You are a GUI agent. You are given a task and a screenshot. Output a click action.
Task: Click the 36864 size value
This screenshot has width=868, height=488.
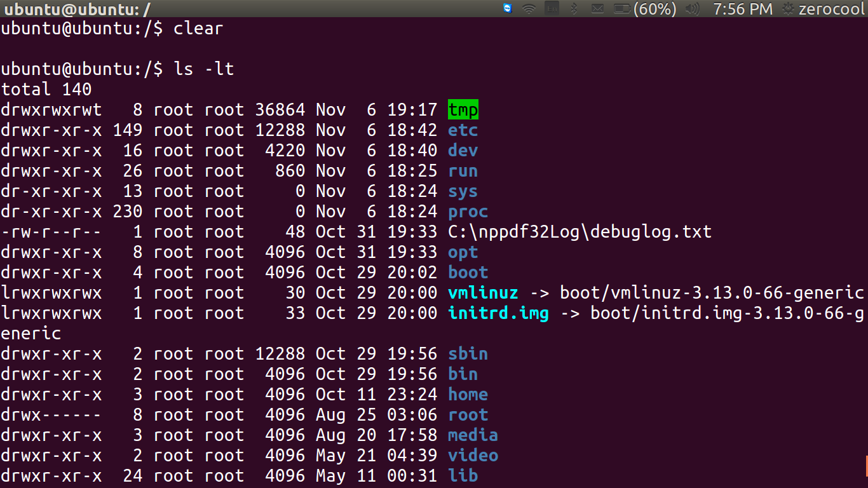(280, 110)
